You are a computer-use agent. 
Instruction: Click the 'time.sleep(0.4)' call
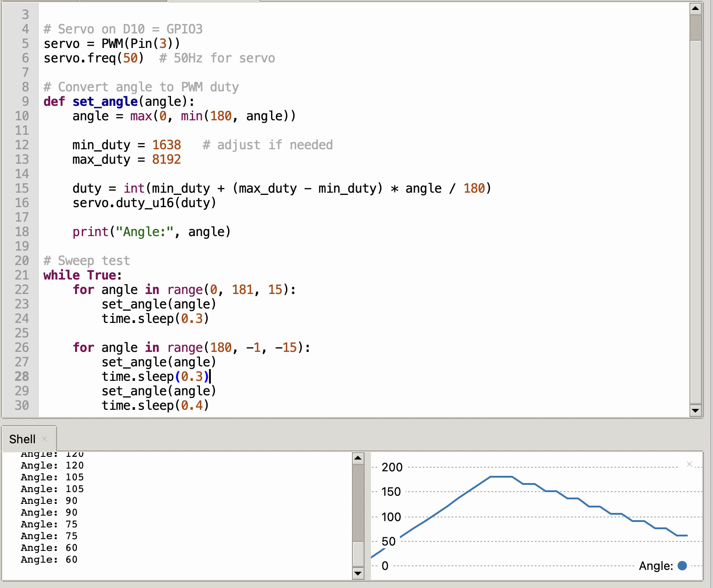click(155, 406)
